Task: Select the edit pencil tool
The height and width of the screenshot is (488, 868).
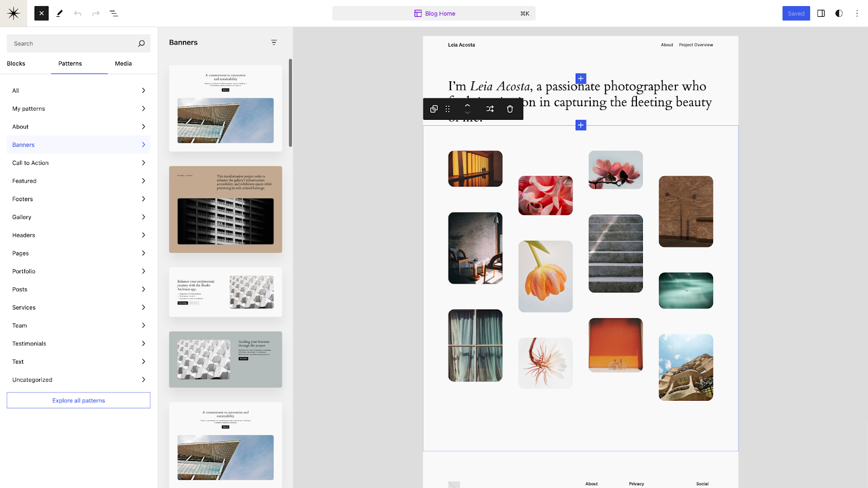Action: pos(60,13)
